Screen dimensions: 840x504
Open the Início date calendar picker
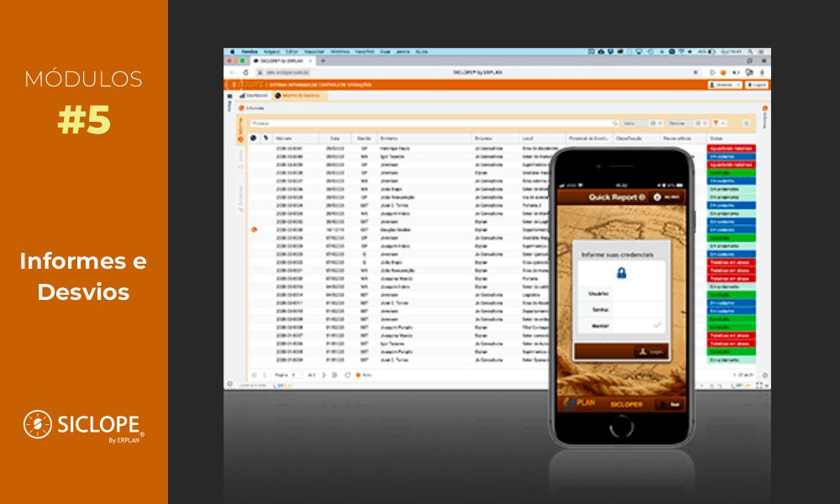(x=653, y=123)
